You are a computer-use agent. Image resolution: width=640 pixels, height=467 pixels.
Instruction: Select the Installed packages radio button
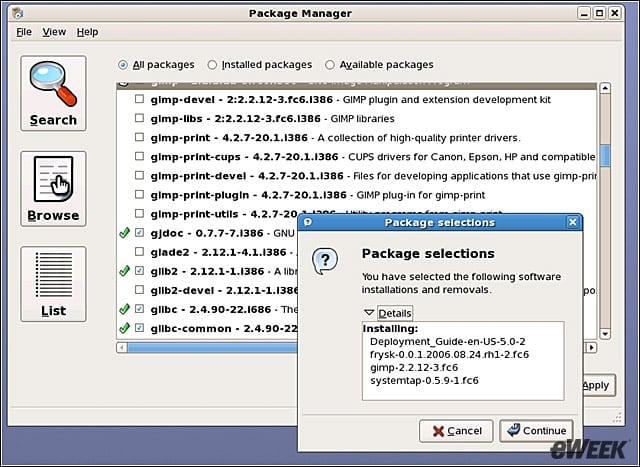(x=212, y=65)
